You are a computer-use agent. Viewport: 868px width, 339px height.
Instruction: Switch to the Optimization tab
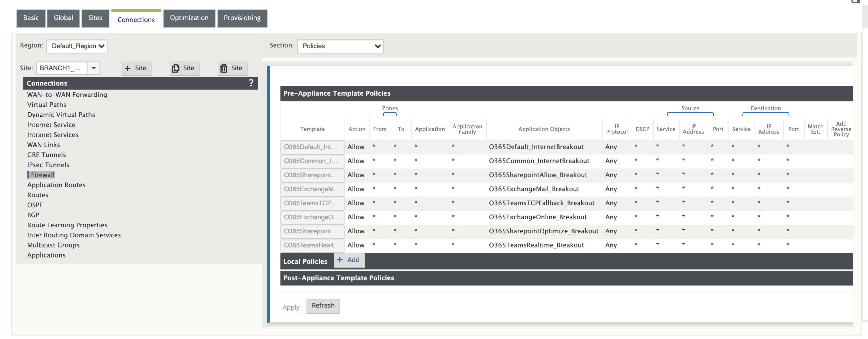(189, 18)
